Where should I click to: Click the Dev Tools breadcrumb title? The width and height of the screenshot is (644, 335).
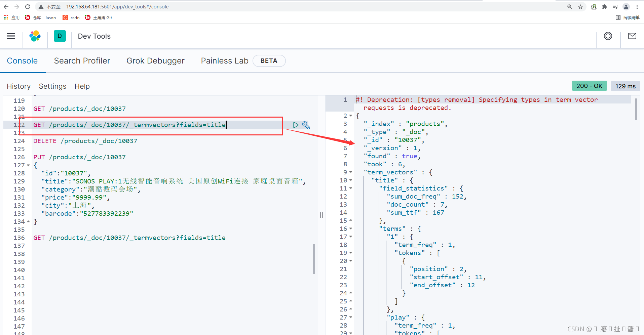pyautogui.click(x=94, y=36)
